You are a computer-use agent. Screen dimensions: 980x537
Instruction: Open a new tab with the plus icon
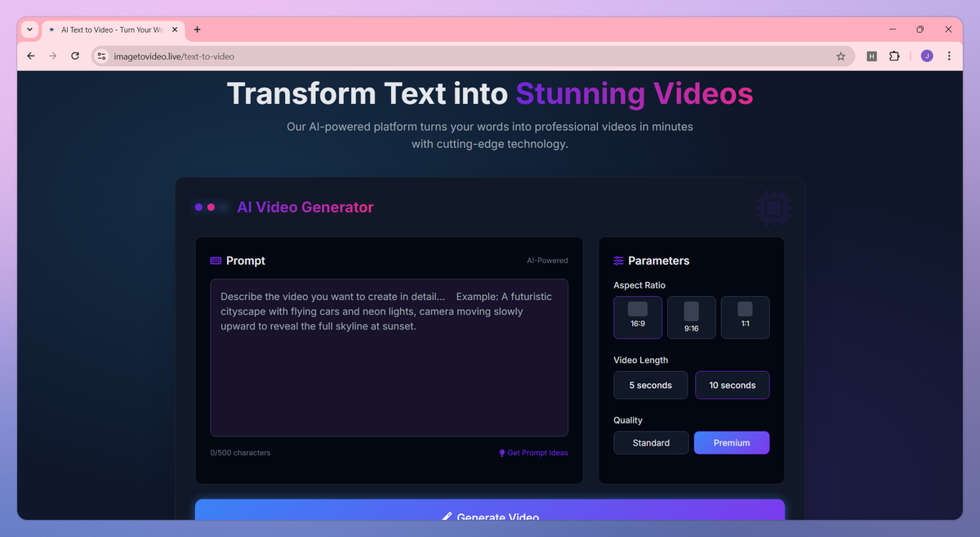pos(197,29)
